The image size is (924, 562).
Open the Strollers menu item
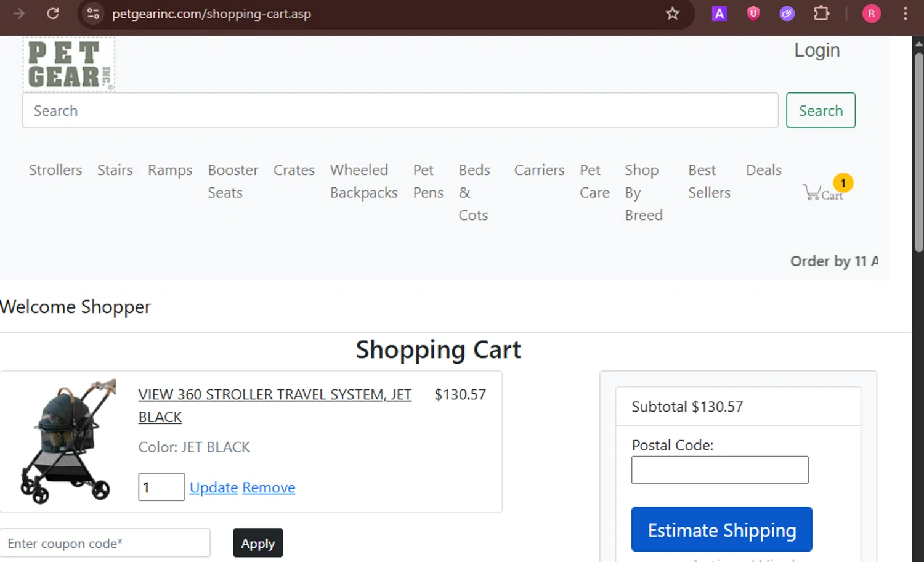pyautogui.click(x=55, y=170)
